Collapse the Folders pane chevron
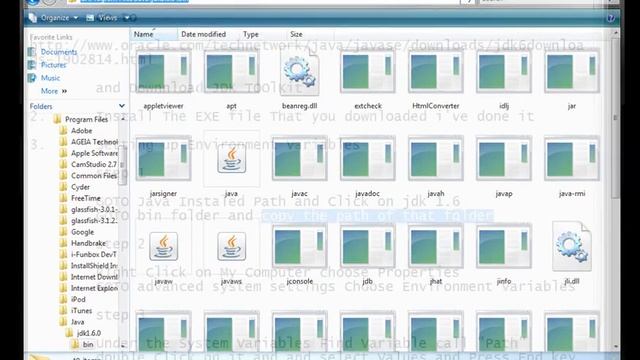The height and width of the screenshot is (360, 640). [122, 106]
